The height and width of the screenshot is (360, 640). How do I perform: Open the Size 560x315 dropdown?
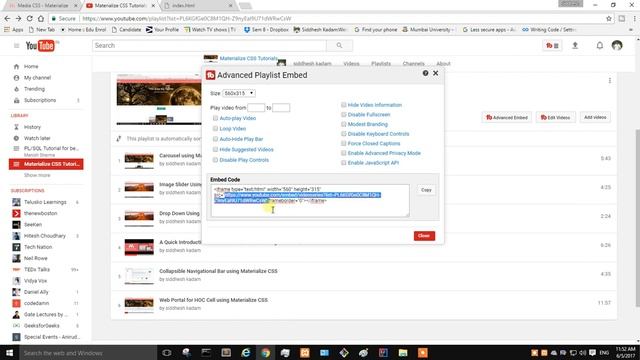tap(239, 93)
